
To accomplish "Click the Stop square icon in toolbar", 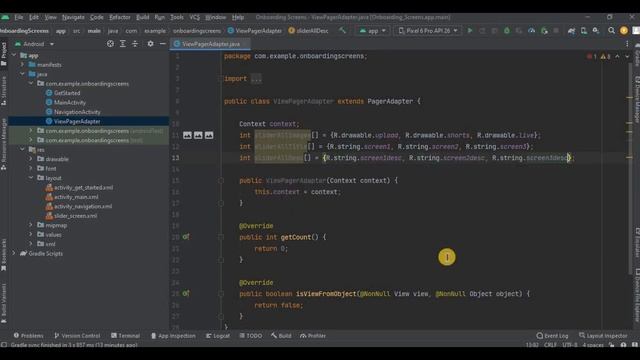I will coord(556,31).
